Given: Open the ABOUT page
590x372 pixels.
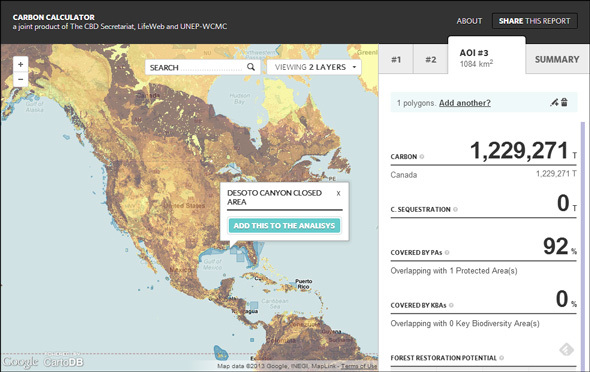Looking at the screenshot, I should [x=469, y=21].
